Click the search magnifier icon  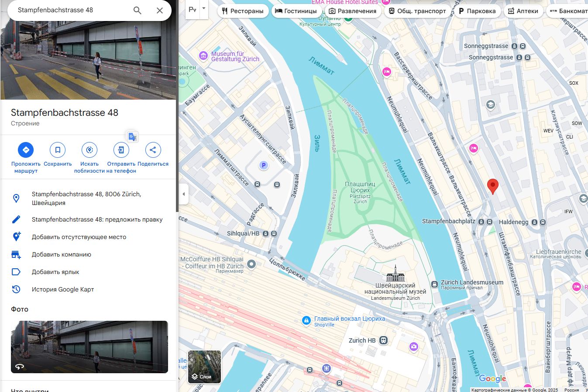138,10
